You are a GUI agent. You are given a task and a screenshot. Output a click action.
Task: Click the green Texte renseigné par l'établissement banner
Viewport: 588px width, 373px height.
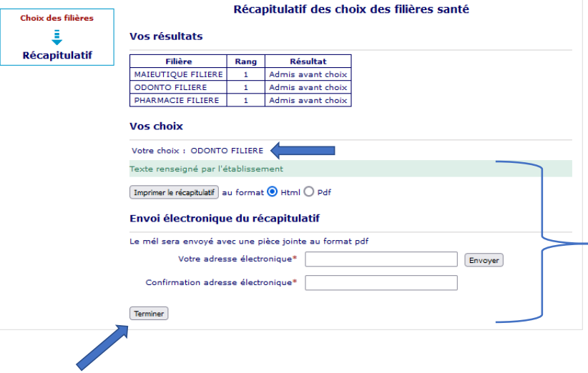point(351,169)
